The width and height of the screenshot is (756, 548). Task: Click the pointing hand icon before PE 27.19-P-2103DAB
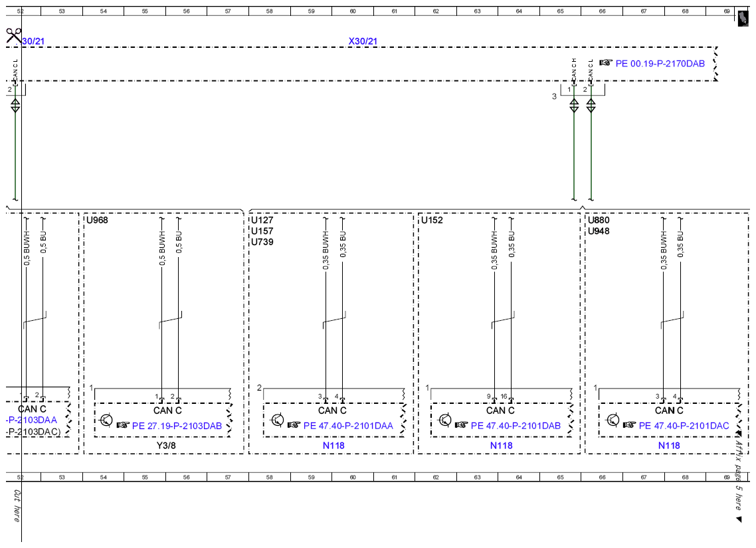point(124,425)
